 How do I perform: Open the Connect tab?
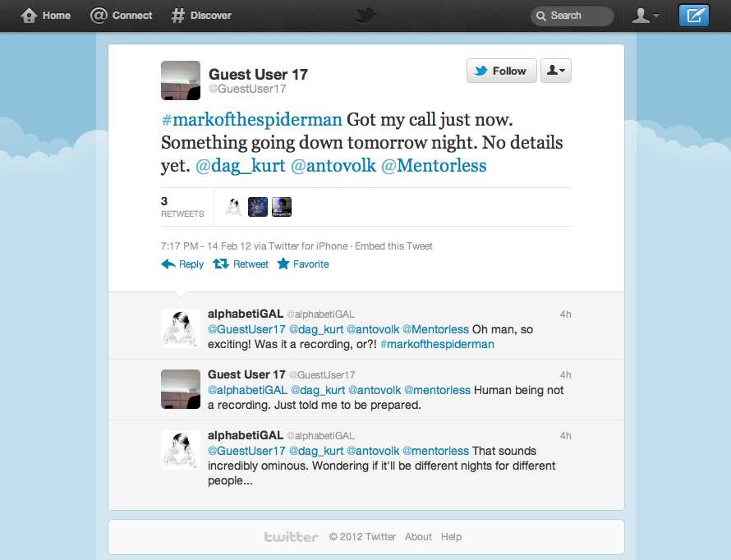pyautogui.click(x=122, y=16)
